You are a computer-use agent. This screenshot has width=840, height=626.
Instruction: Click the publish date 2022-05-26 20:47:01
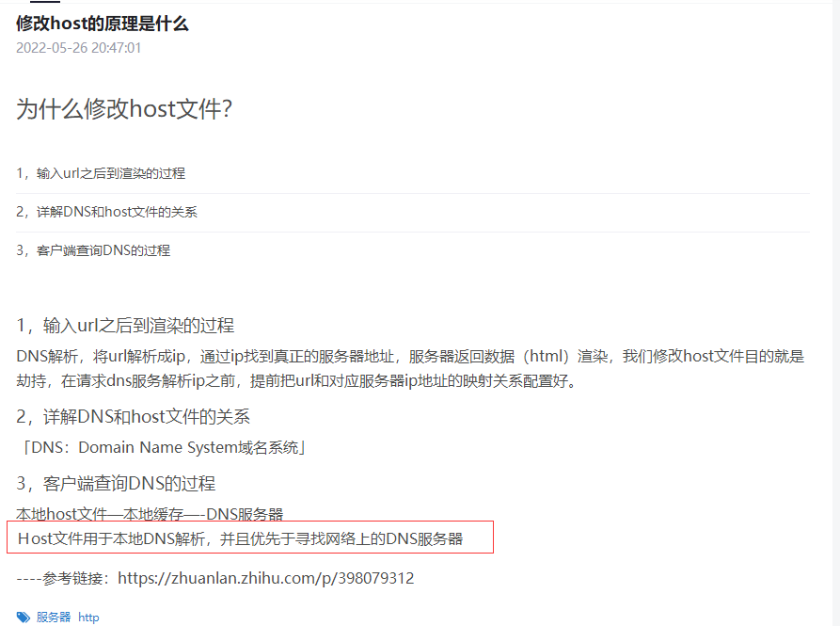pos(79,48)
